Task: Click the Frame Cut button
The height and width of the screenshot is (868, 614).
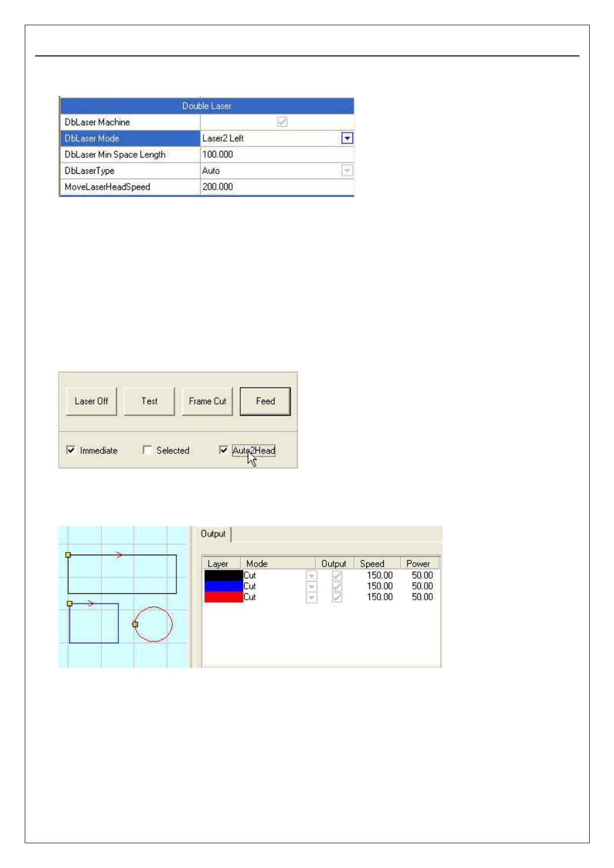Action: [207, 401]
